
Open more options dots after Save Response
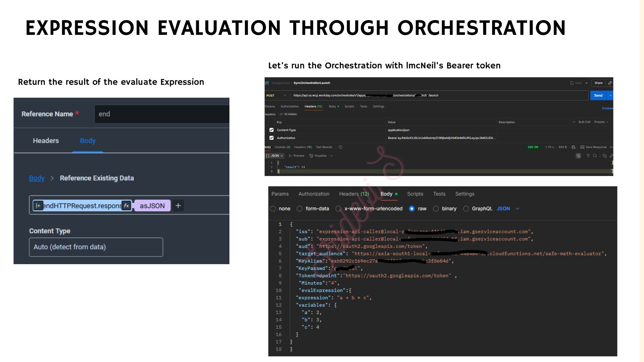tap(611, 147)
